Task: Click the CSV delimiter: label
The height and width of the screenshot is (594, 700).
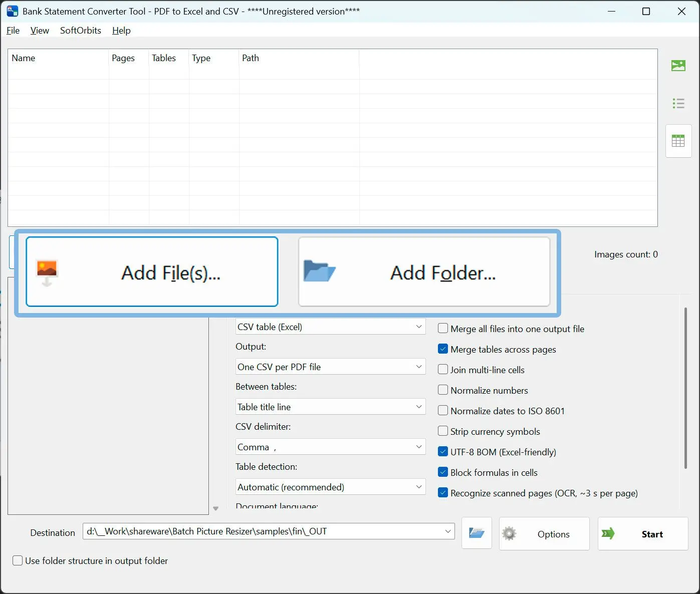Action: click(263, 427)
